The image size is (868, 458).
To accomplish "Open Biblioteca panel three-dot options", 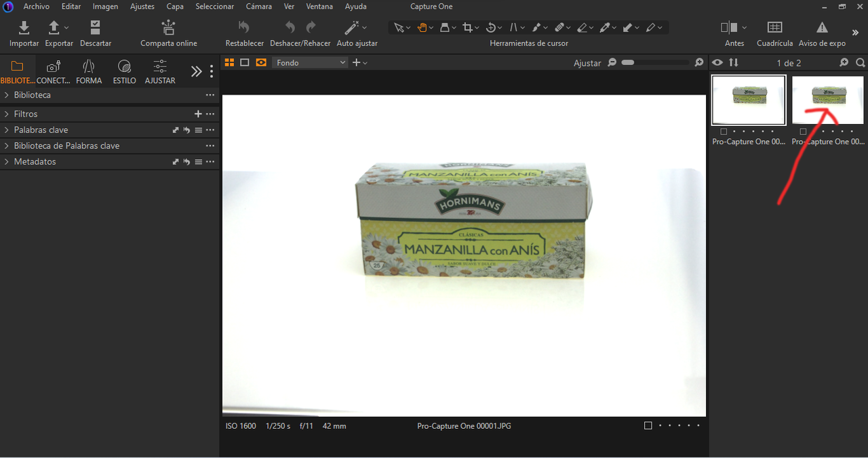I will (x=210, y=95).
